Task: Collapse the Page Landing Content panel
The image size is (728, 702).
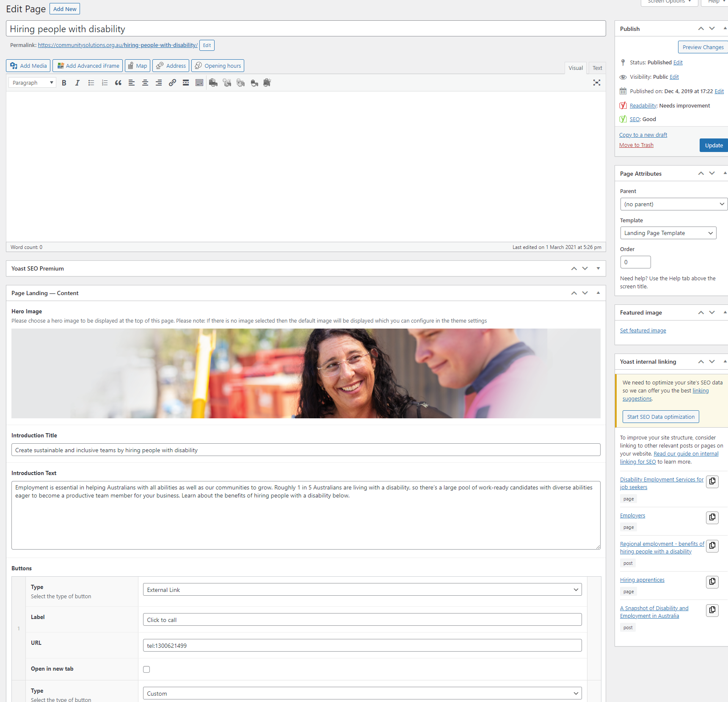Action: click(598, 293)
